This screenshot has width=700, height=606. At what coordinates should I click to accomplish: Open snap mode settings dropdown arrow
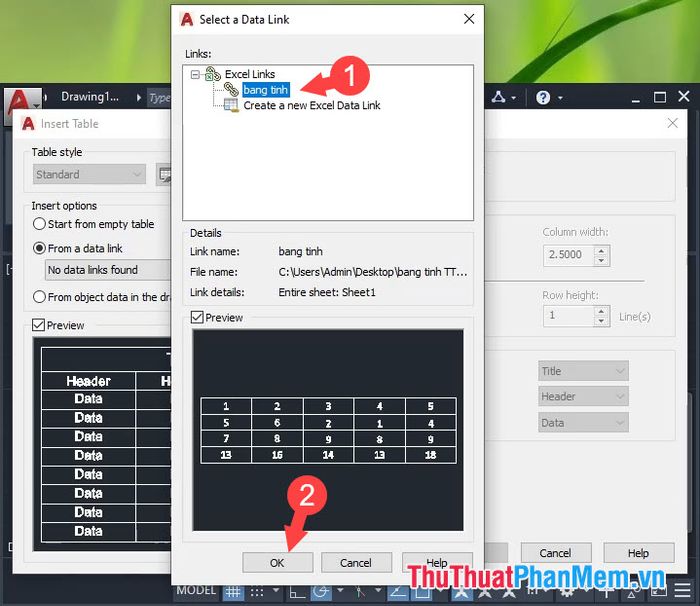[x=276, y=590]
